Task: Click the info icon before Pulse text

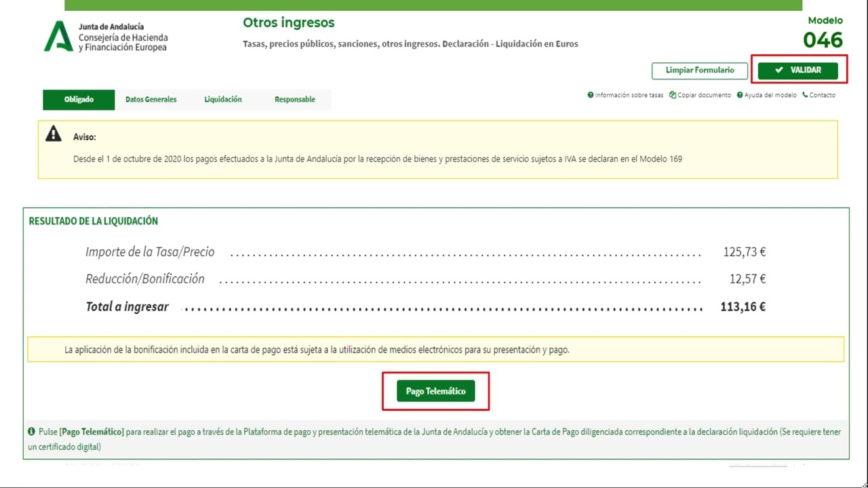Action: pyautogui.click(x=31, y=431)
